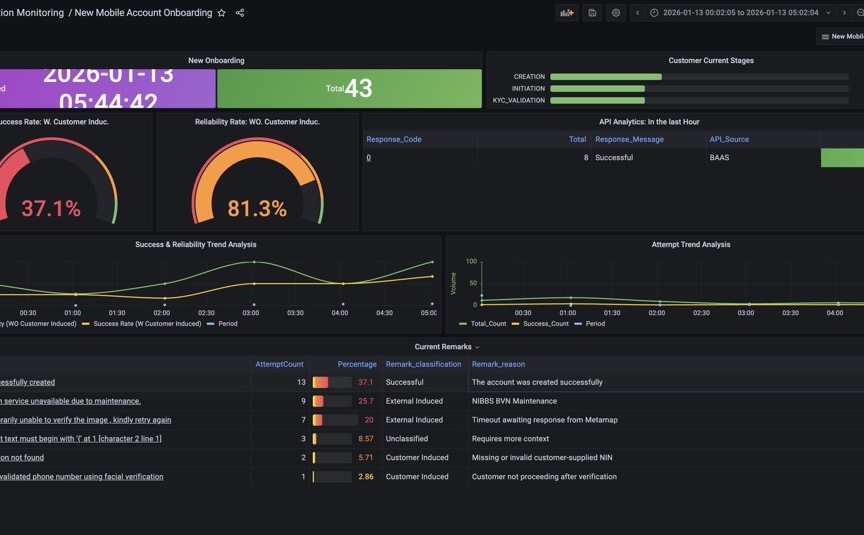Click the 81.3% reliability gauge

point(257,182)
